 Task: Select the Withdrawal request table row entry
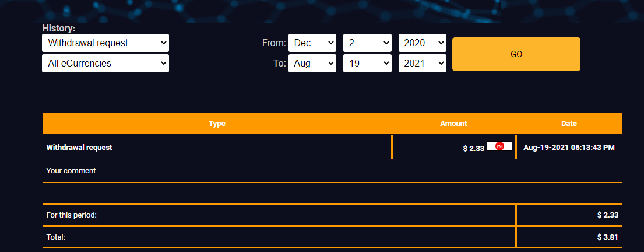click(x=217, y=147)
